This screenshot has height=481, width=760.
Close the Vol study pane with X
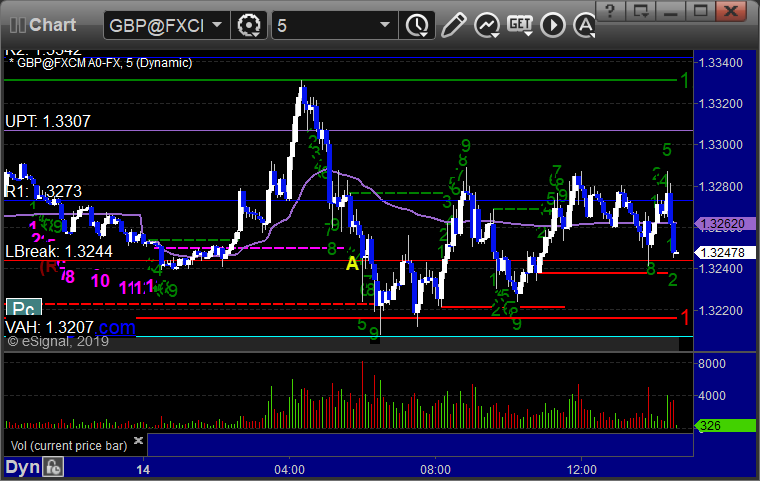138,440
